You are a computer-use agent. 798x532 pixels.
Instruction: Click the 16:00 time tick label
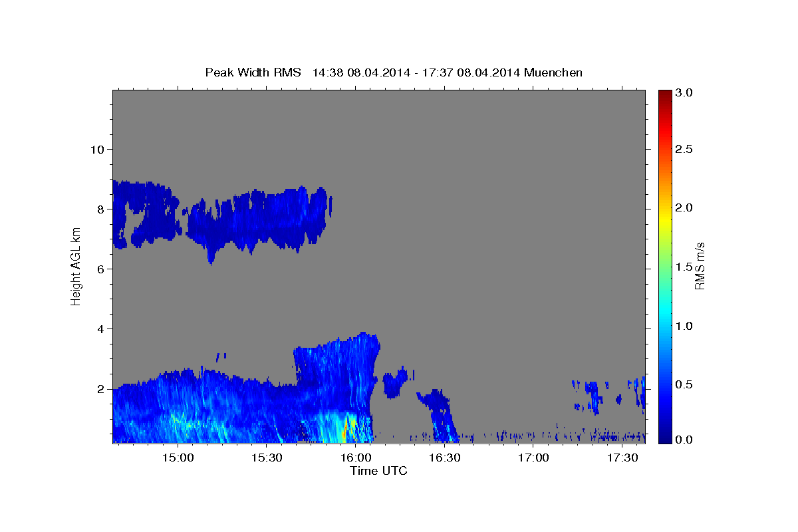pyautogui.click(x=356, y=458)
